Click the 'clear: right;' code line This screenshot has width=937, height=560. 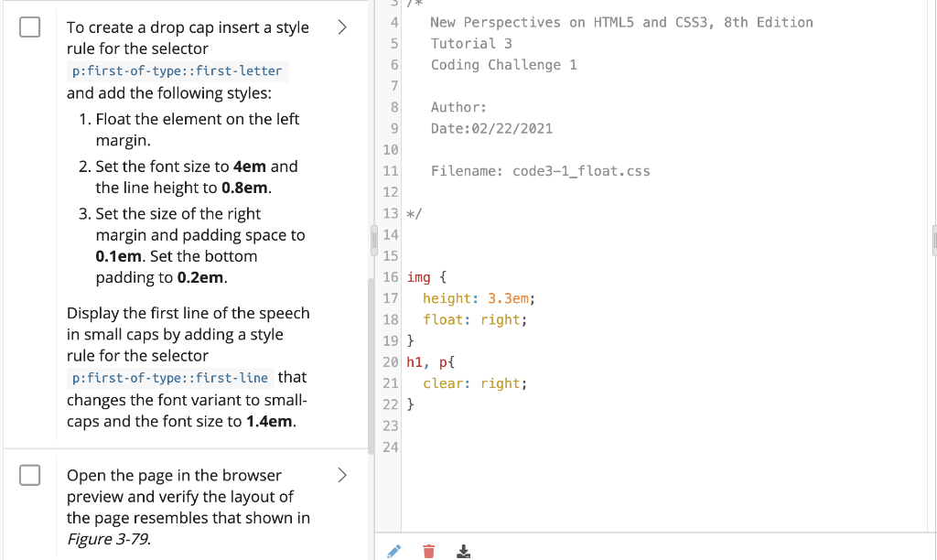(x=475, y=383)
